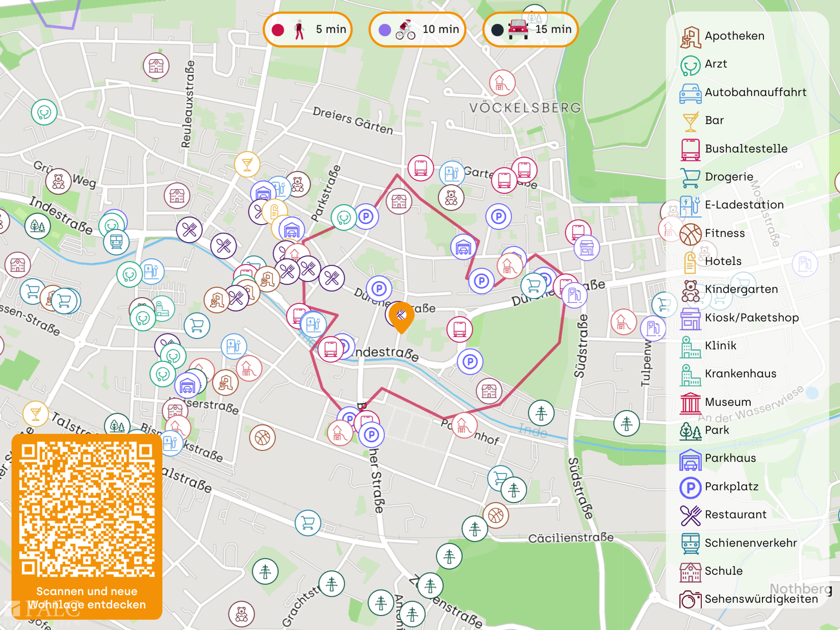Click the Vöckelsberg district label
Viewport: 840px width, 630px height.
pos(525,108)
